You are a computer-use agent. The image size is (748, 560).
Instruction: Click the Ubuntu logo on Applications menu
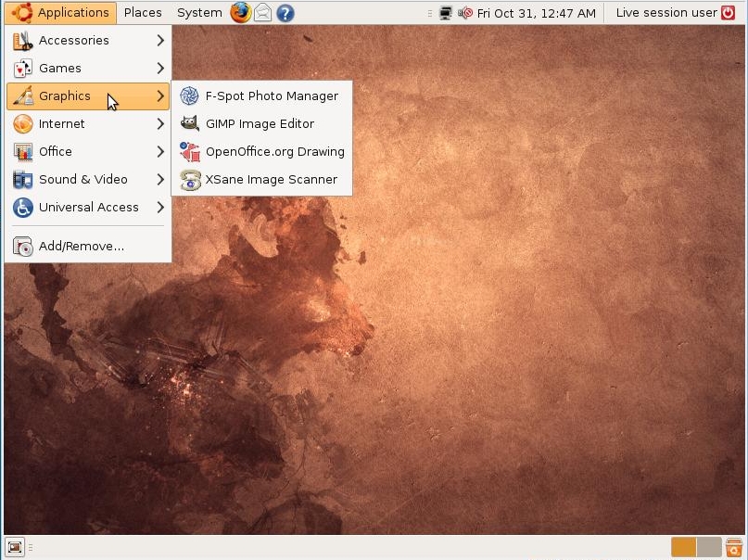(22, 12)
